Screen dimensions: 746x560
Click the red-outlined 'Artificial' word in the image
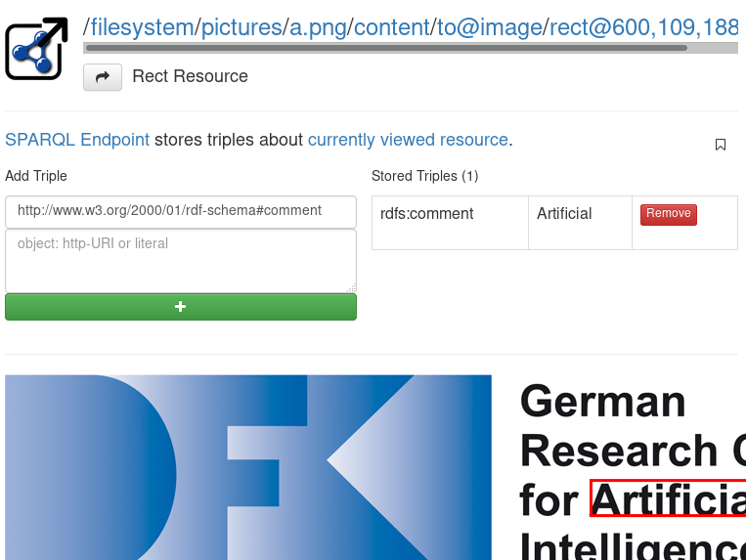(x=668, y=498)
